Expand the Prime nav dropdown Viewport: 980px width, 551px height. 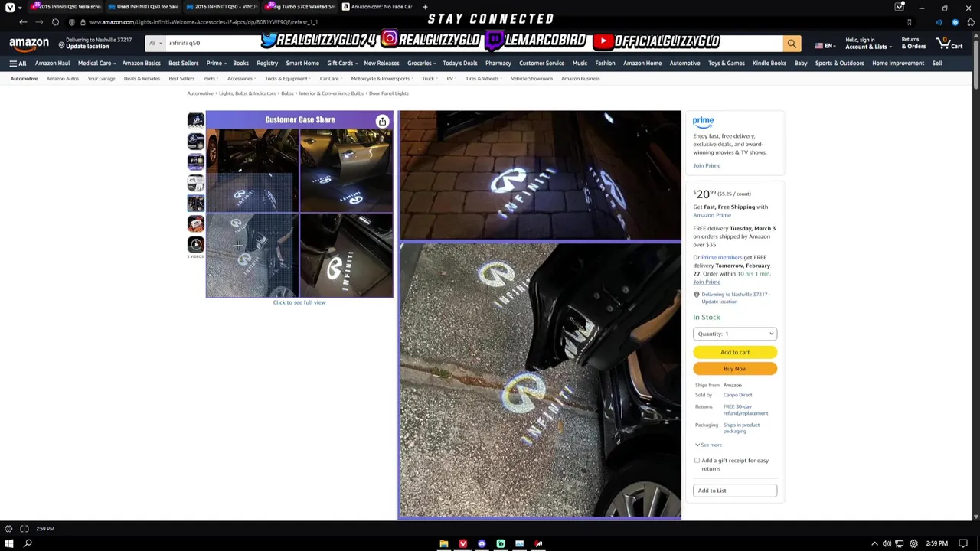coord(216,64)
